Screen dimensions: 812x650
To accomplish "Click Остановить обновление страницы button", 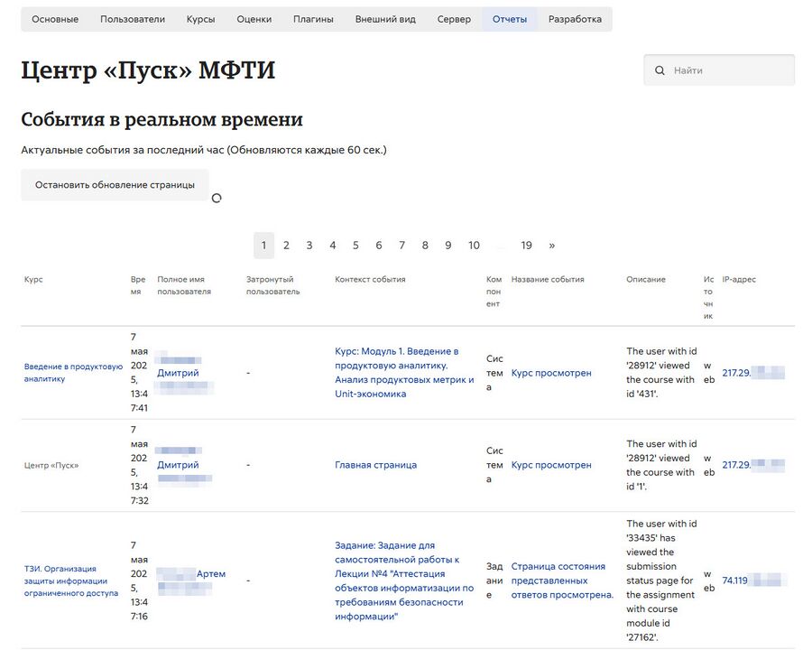I will (x=115, y=185).
